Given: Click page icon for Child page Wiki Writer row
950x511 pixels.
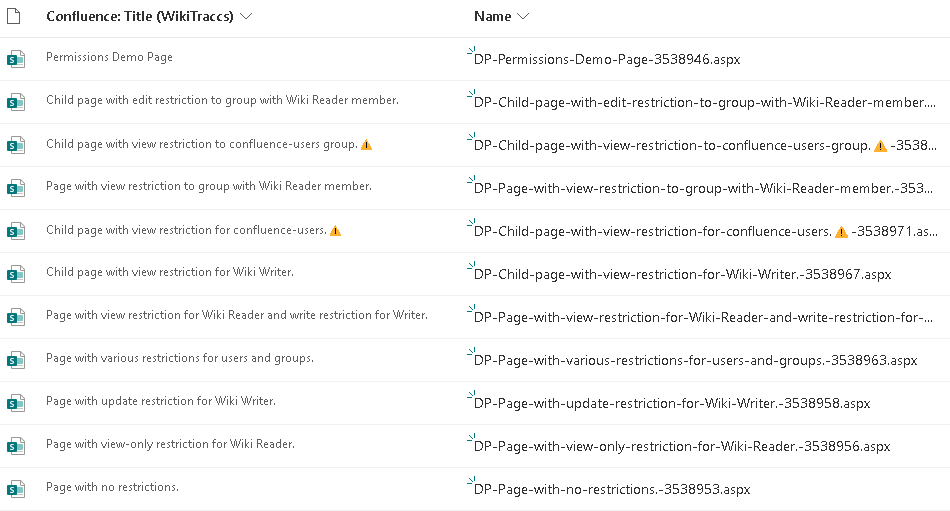Looking at the screenshot, I should coord(16,275).
